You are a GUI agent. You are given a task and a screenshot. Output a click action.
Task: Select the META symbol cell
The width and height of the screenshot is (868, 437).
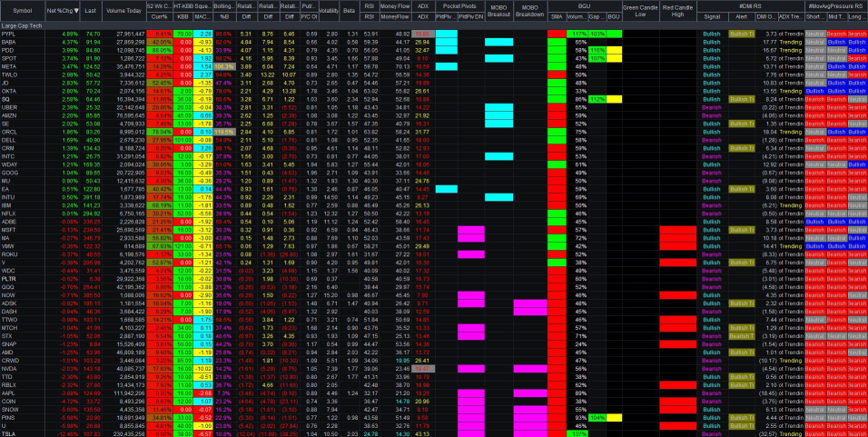click(22, 66)
